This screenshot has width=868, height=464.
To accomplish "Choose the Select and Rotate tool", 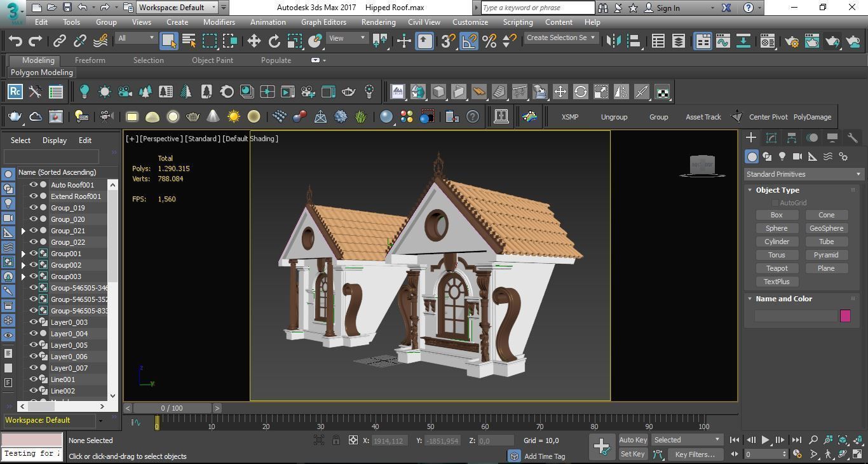I will [274, 41].
